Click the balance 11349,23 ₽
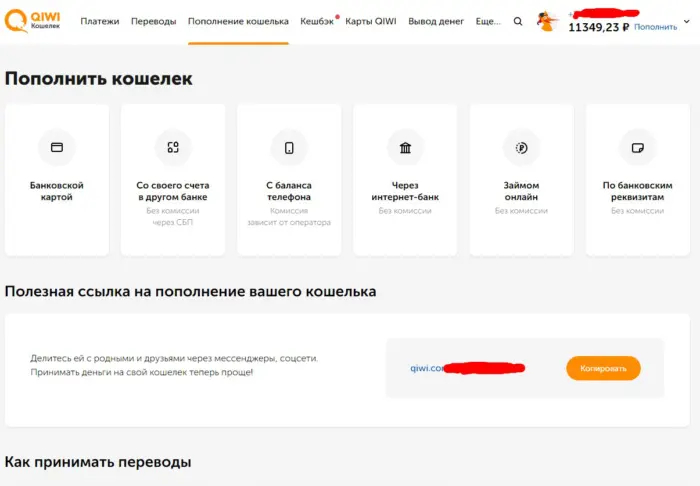This screenshot has height=486, width=700. click(x=599, y=27)
